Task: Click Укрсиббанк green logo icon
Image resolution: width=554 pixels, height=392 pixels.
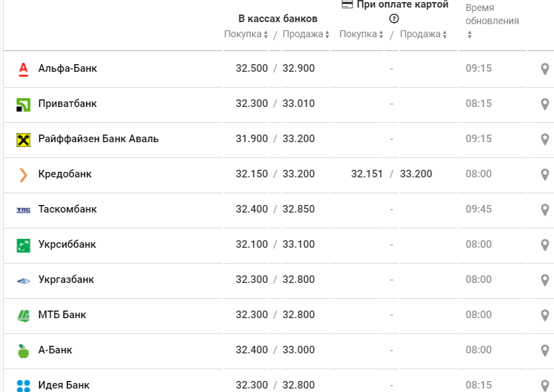Action: coord(23,245)
